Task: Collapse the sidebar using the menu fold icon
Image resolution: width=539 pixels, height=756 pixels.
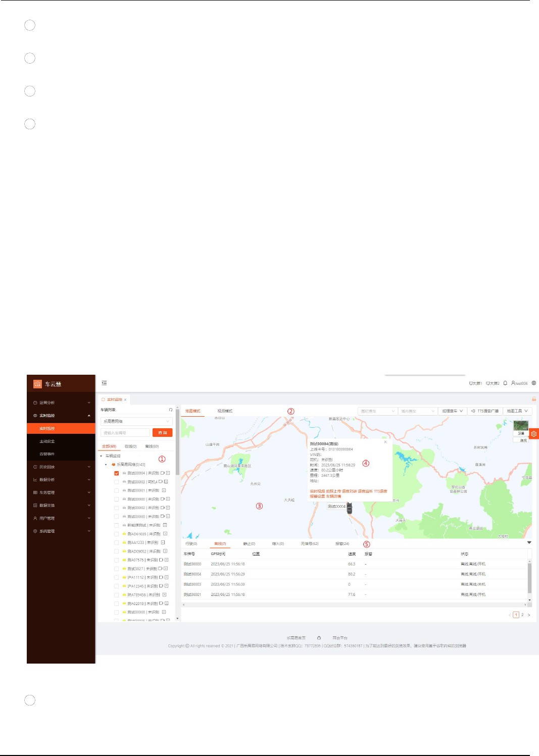Action: click(104, 383)
